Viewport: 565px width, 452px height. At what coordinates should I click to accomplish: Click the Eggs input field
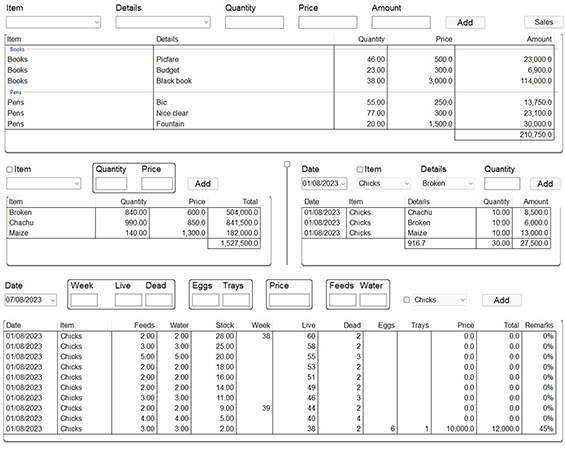205,300
